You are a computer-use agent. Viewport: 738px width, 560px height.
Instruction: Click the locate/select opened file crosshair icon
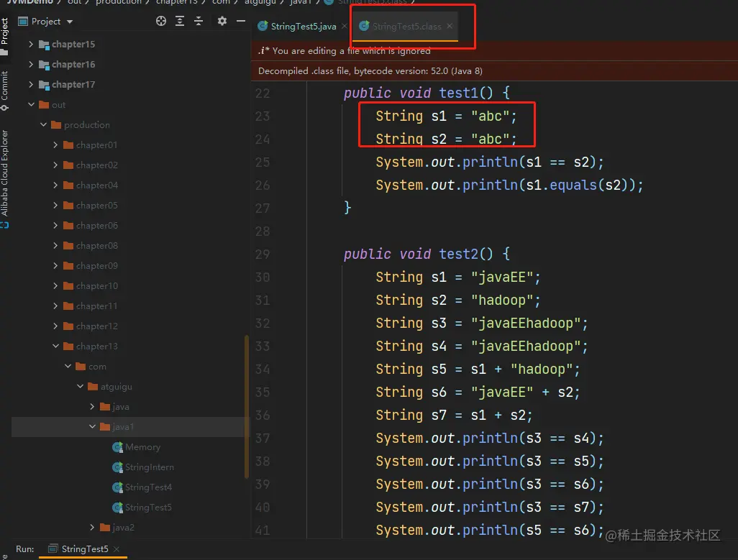pos(161,21)
